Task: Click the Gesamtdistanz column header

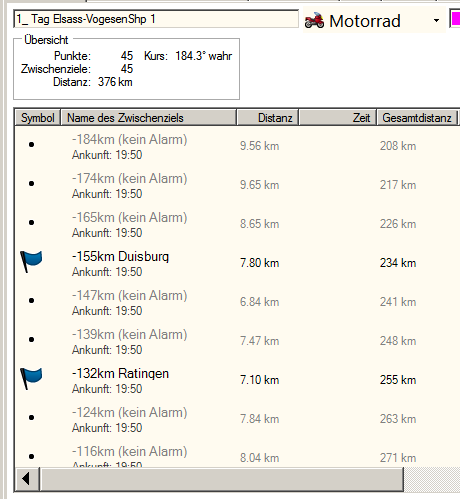Action: (417, 118)
